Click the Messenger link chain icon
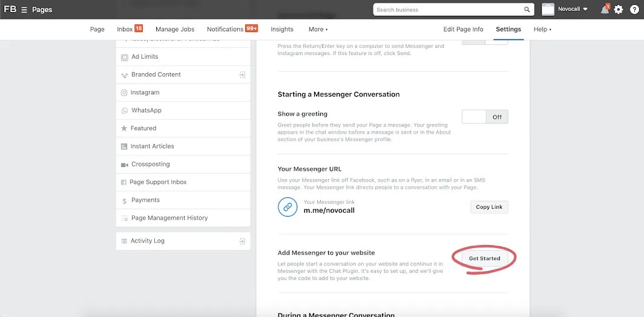Viewport: 644px width, 317px height. coord(287,207)
